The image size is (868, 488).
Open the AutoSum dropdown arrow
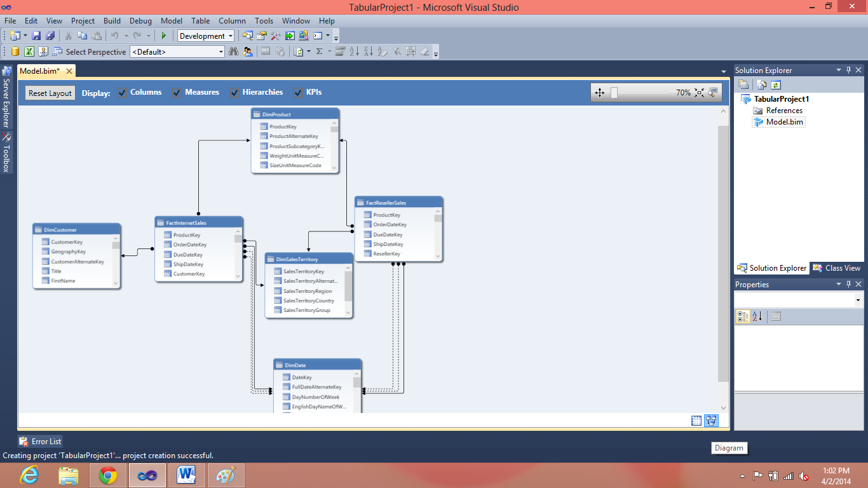click(x=329, y=51)
